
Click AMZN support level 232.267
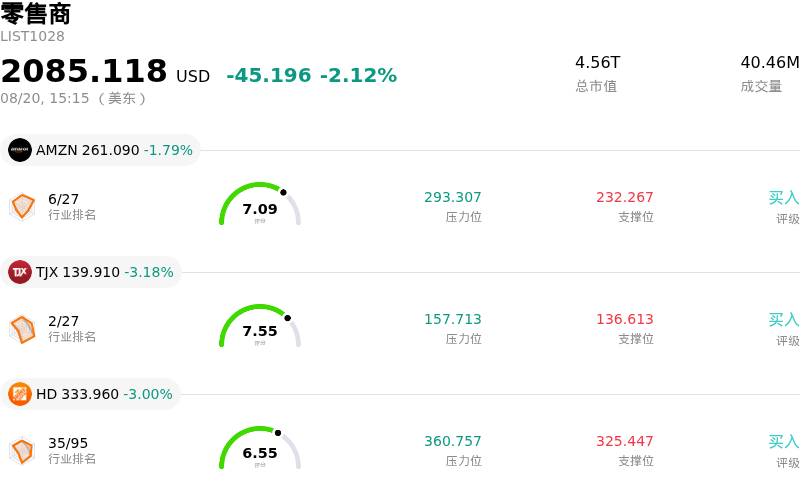tap(624, 197)
